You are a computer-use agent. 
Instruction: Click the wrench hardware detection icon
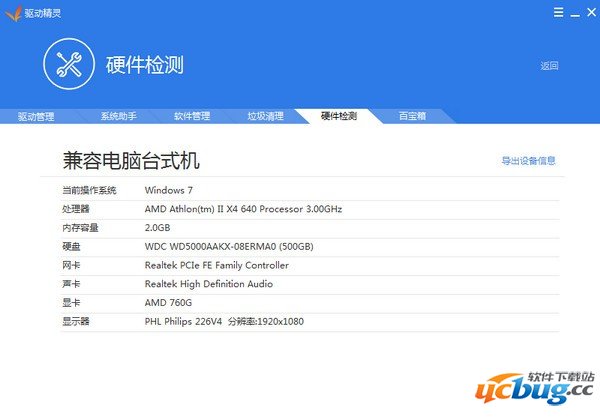[69, 64]
